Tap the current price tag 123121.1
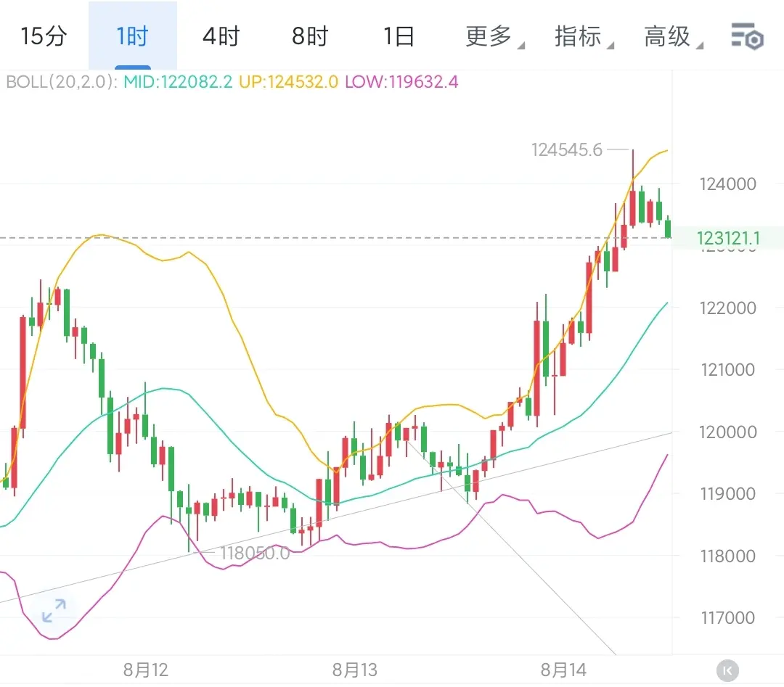The width and height of the screenshot is (784, 687). [x=728, y=239]
